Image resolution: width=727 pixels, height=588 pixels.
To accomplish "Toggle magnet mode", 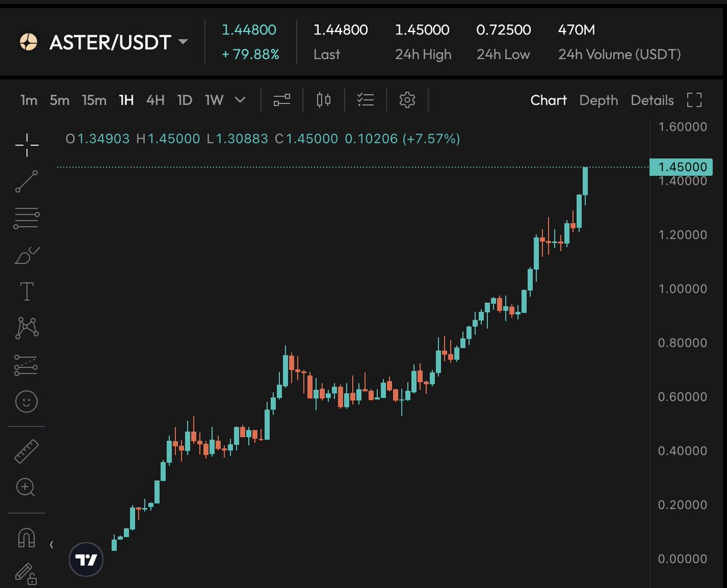I will (x=27, y=537).
